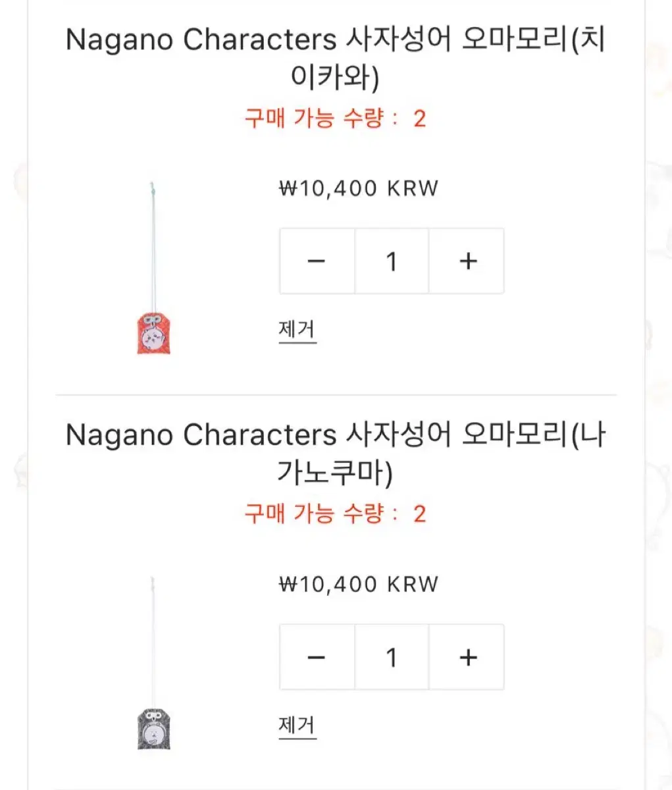Increase quantity of the 치이카와 omamori
The image size is (672, 790).
(x=467, y=261)
